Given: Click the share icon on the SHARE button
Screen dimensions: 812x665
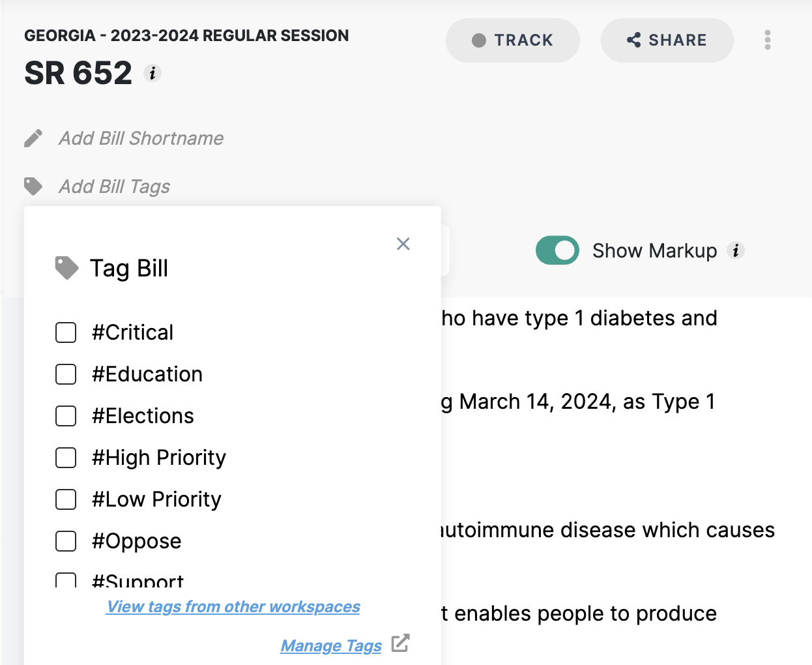Looking at the screenshot, I should click(633, 40).
